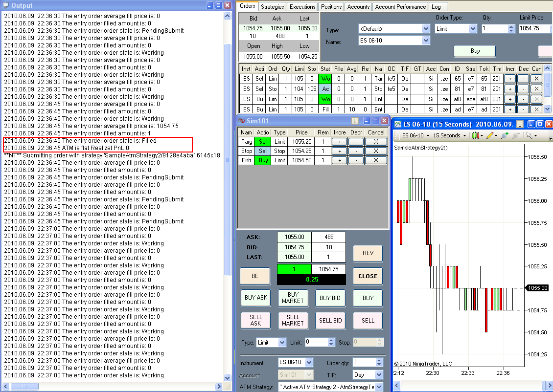Open chart toolbar overflow options chevron
This screenshot has width=553, height=392.
pos(551,138)
